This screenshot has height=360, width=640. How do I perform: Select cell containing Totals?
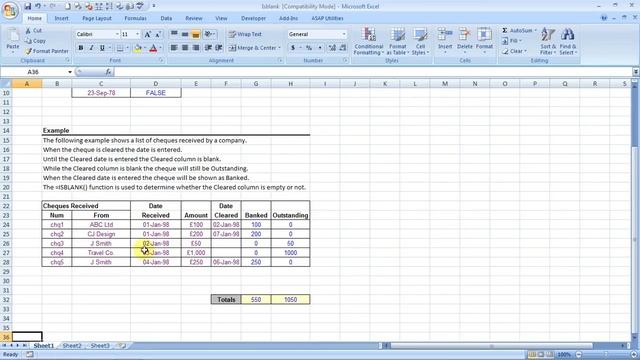(226, 300)
